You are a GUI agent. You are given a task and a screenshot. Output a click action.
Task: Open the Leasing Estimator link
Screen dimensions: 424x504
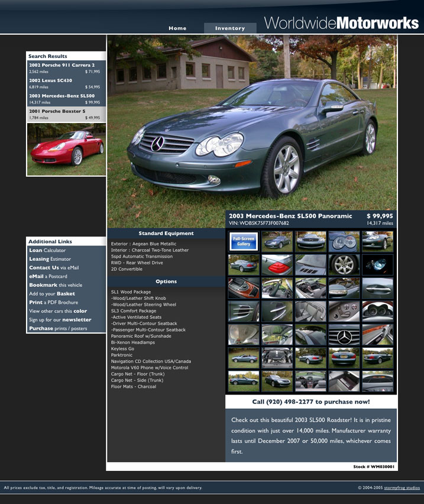(50, 259)
